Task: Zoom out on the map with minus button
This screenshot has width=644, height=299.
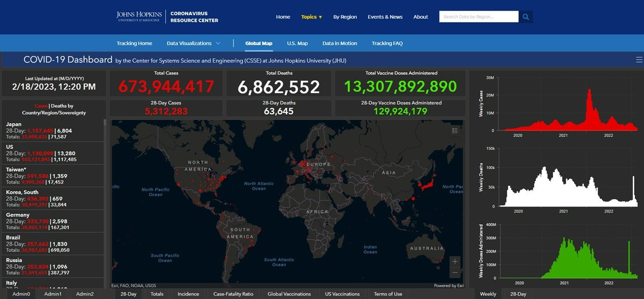Action: coord(455,273)
